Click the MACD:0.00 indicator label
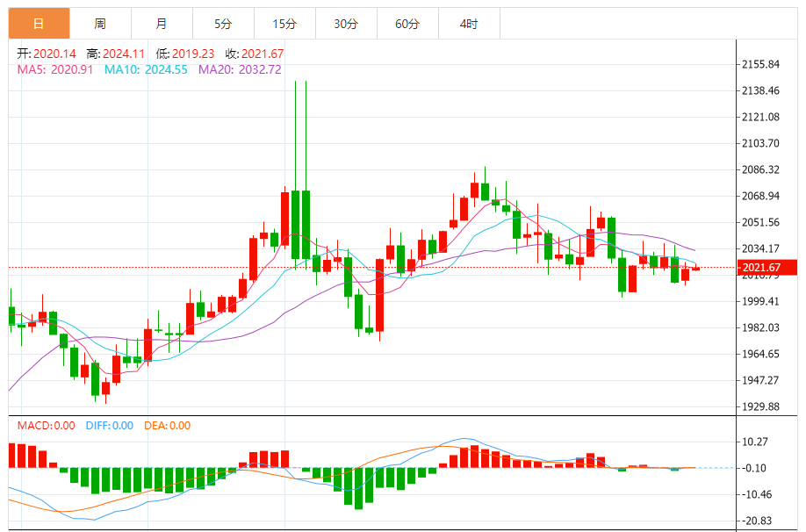 click(47, 426)
